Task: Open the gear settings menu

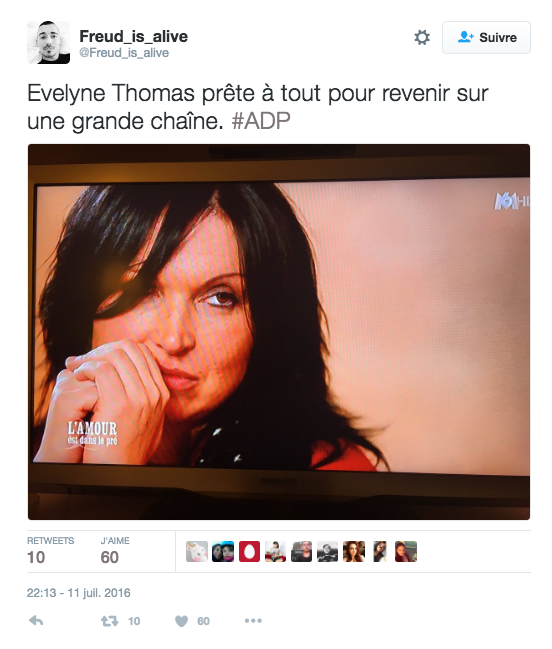Action: (422, 38)
